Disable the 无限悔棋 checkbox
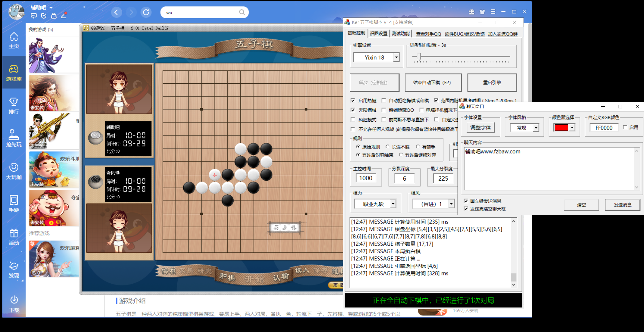 tap(353, 110)
